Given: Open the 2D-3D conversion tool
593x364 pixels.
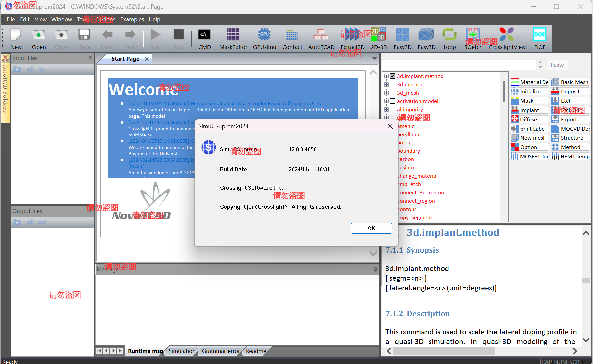Looking at the screenshot, I should [x=379, y=39].
